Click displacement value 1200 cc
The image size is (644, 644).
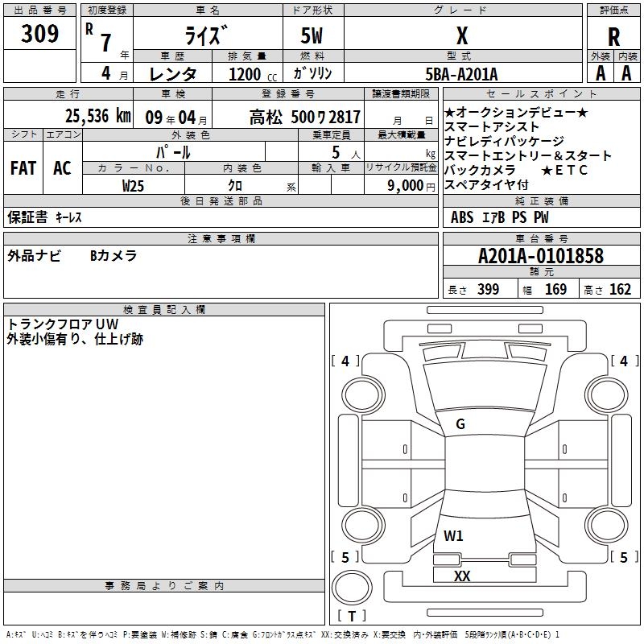click(253, 74)
